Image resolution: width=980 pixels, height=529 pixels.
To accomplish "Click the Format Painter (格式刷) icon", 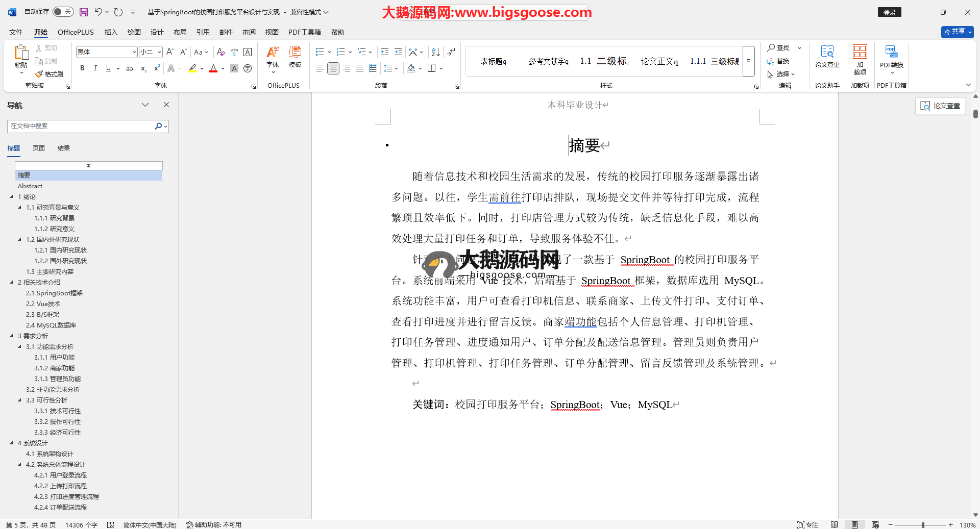I will tap(50, 74).
